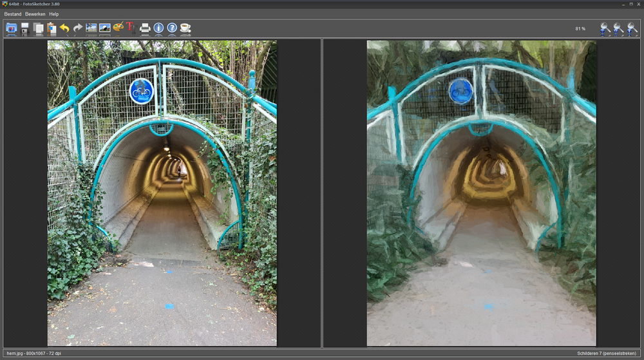Click the FotoSketcher app icon in the title bar
Screen dimensions: 644x360
[5, 4]
